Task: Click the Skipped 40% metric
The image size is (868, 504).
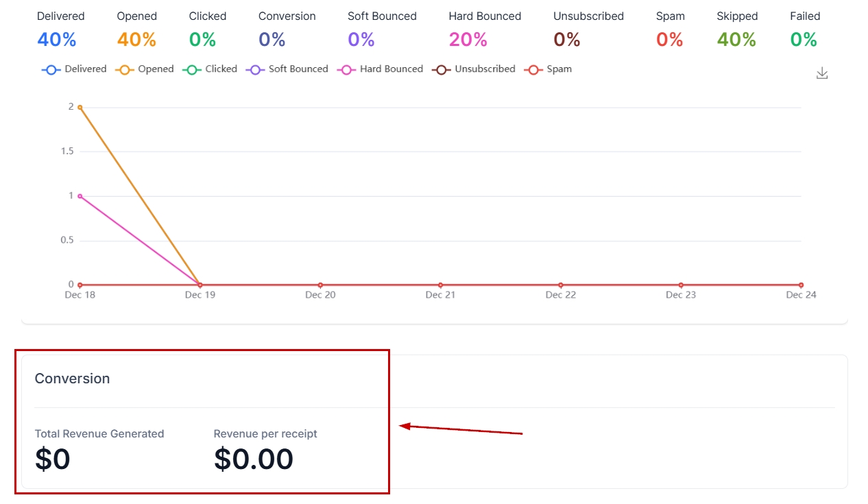Action: [736, 40]
